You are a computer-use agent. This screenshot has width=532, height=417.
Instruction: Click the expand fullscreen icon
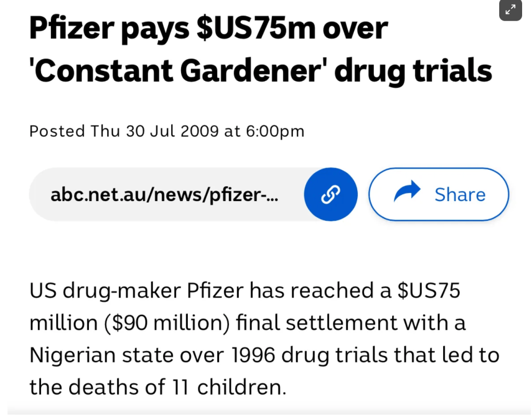510,9
